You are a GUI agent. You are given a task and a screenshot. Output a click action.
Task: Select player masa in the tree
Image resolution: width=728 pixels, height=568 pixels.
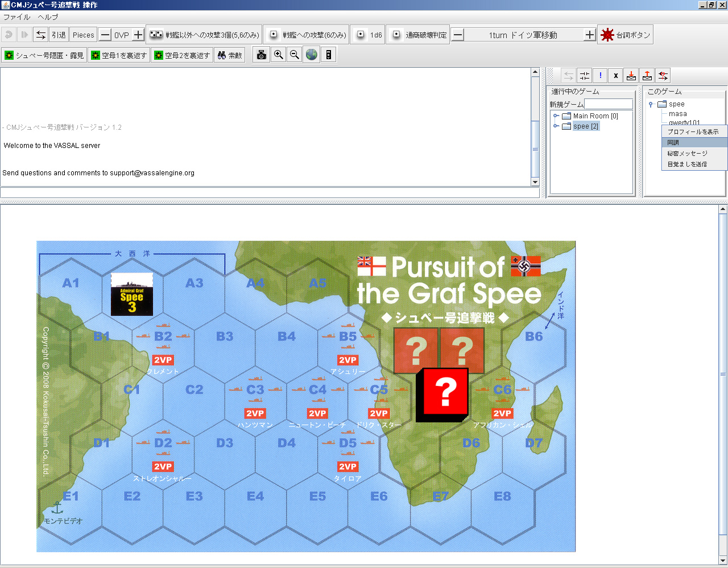[x=678, y=114]
